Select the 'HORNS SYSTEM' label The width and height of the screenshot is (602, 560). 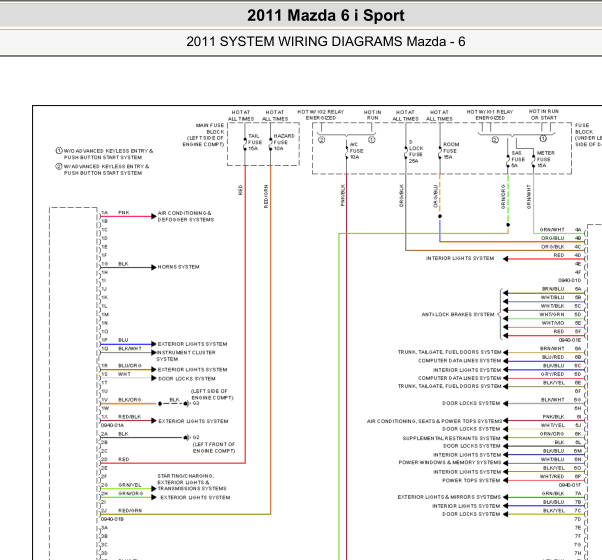tap(179, 267)
